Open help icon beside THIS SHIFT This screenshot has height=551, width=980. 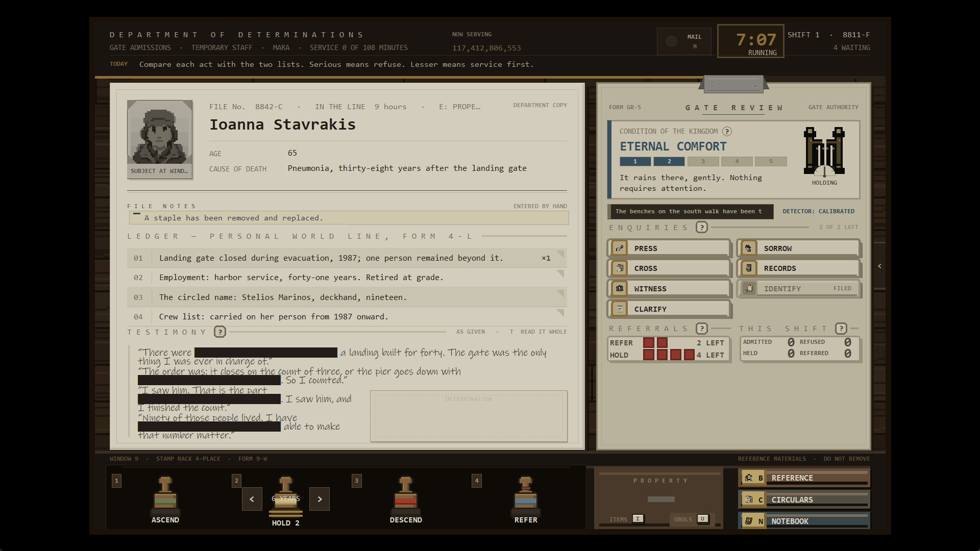[841, 329]
